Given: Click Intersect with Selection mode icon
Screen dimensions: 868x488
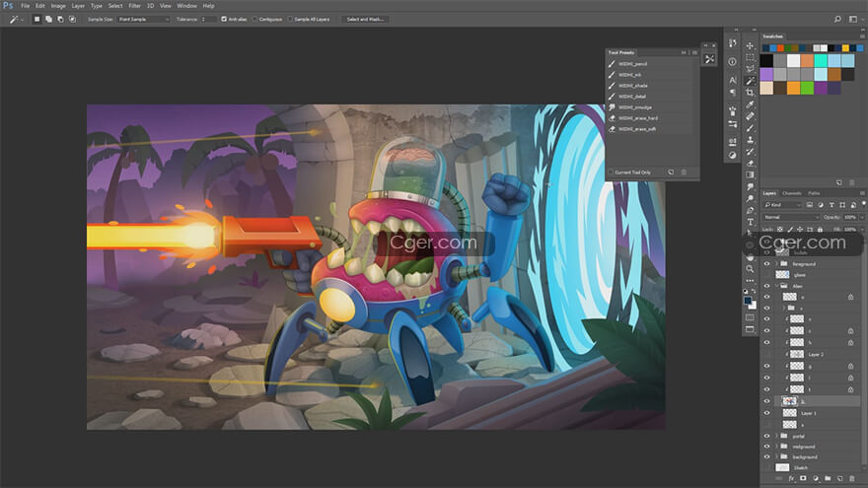Looking at the screenshot, I should [72, 19].
